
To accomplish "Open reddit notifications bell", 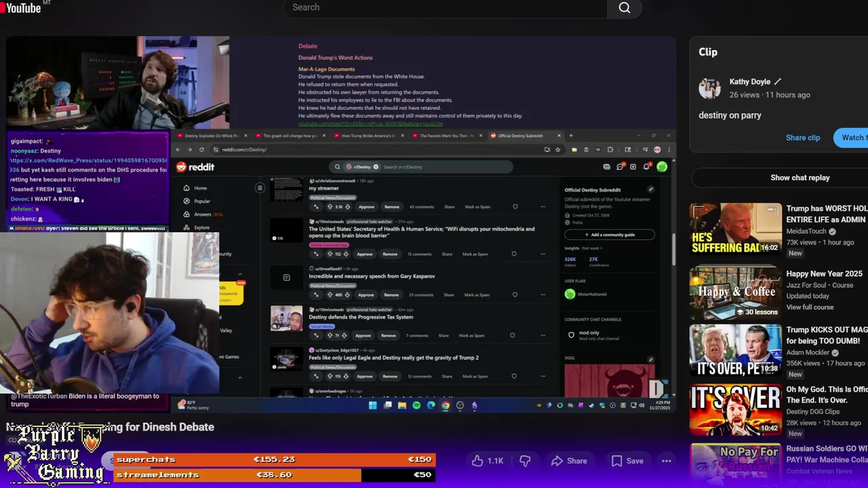I will pyautogui.click(x=646, y=167).
